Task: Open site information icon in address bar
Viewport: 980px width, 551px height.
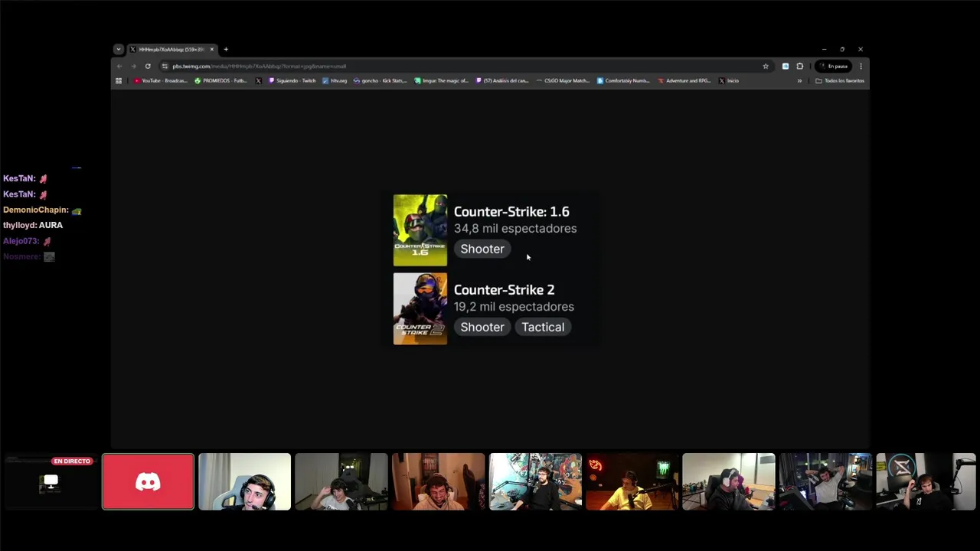Action: pos(165,66)
